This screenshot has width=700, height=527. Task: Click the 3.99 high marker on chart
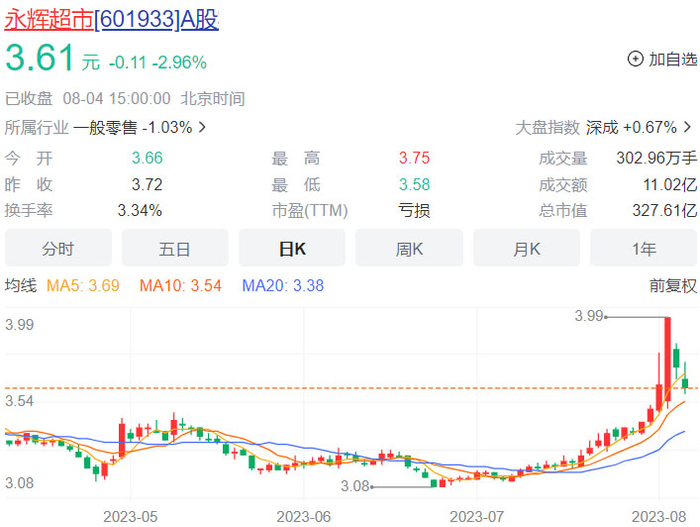[589, 316]
